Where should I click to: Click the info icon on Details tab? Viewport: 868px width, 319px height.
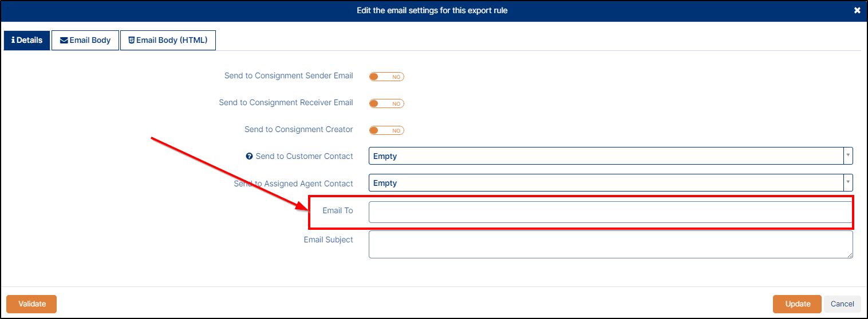click(x=13, y=41)
